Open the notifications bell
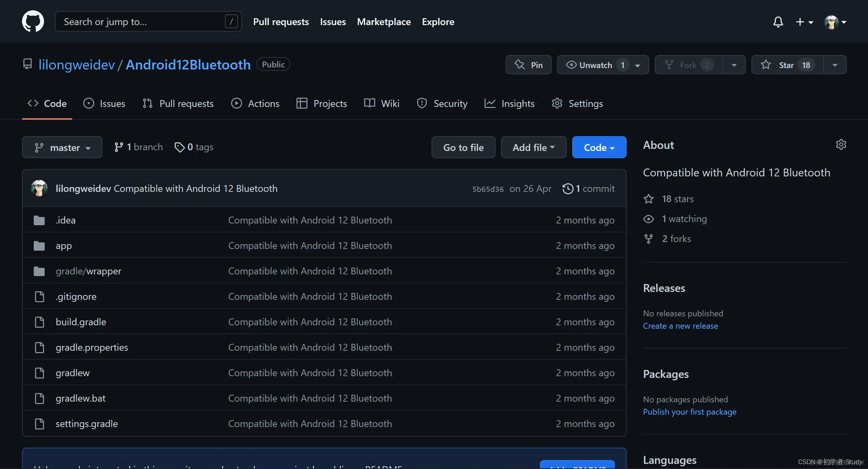This screenshot has height=469, width=868. (x=778, y=22)
